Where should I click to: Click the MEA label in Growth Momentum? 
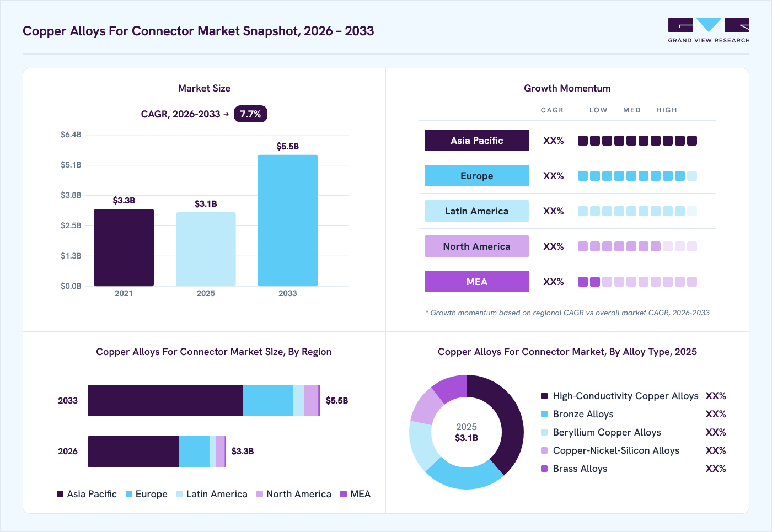tap(477, 282)
